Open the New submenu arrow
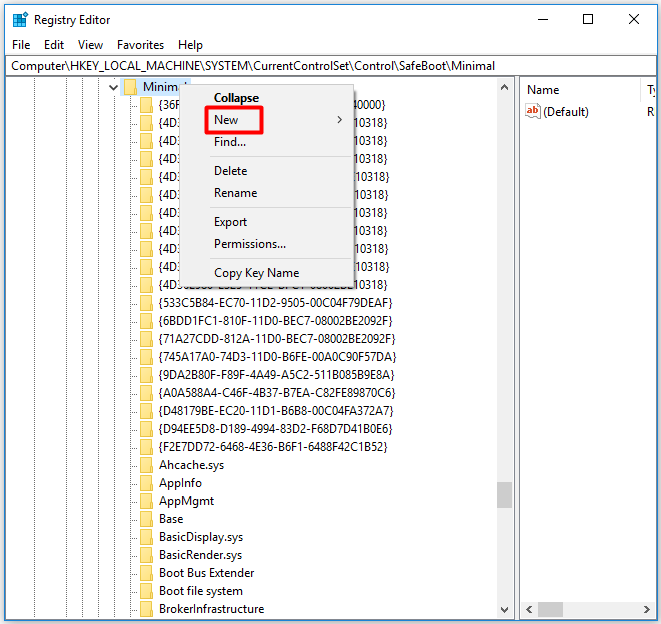The height and width of the screenshot is (624, 661). pos(339,120)
